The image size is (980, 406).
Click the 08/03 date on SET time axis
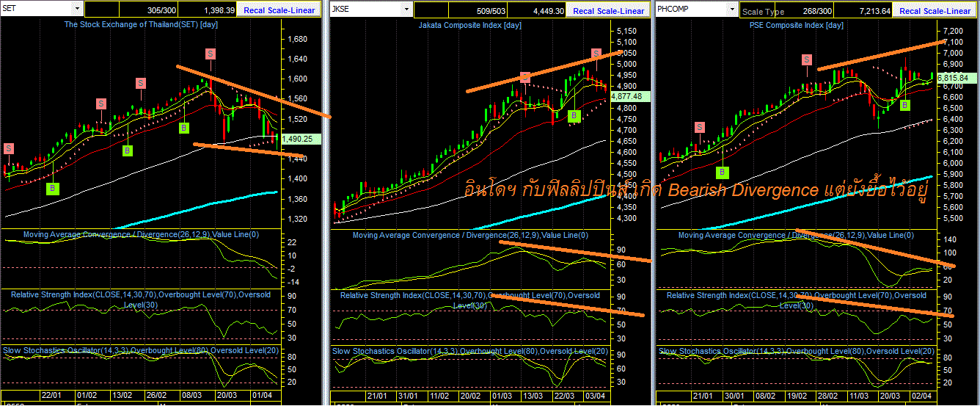(x=192, y=395)
